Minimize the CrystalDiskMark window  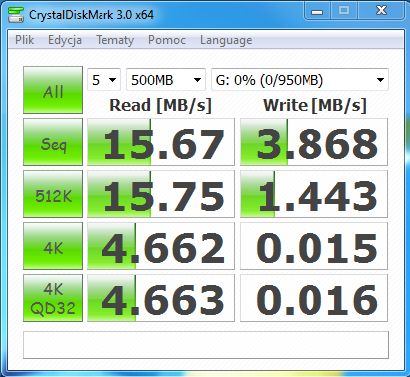click(x=317, y=11)
